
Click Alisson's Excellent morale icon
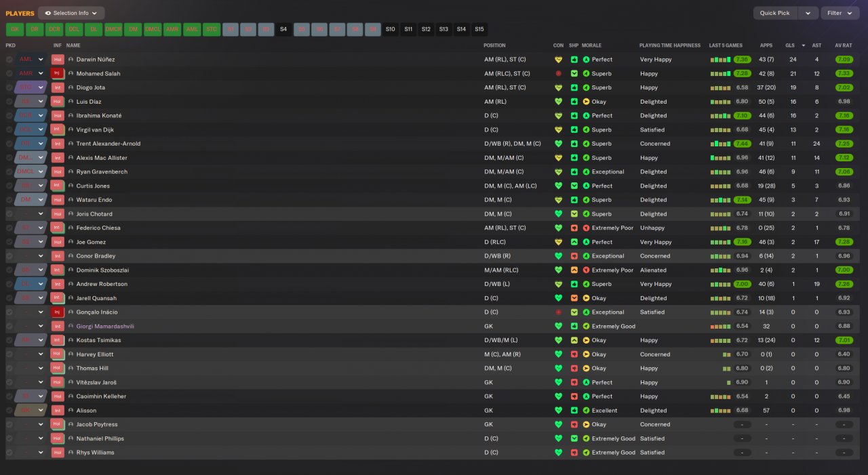coord(587,410)
